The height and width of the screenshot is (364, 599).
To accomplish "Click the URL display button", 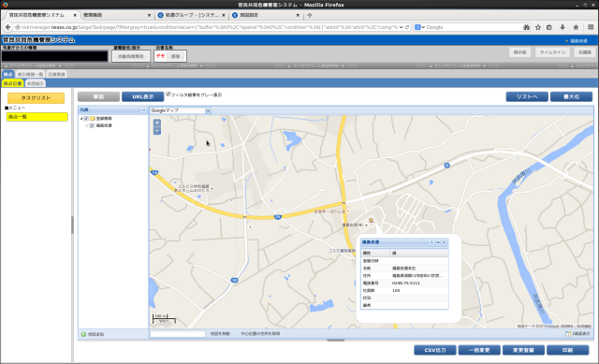I will 143,97.
